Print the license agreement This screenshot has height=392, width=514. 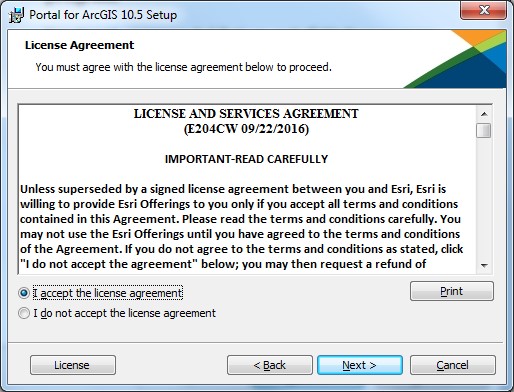[x=452, y=291]
